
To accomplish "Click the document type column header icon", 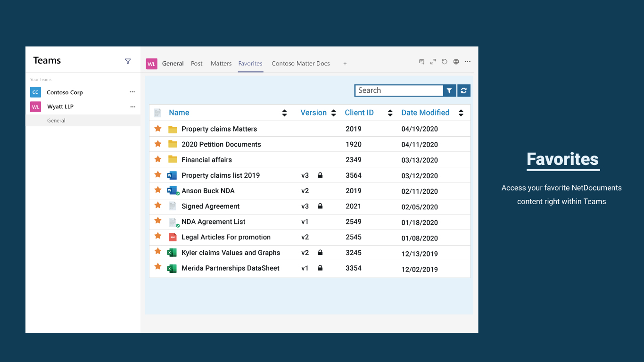I will tap(158, 113).
